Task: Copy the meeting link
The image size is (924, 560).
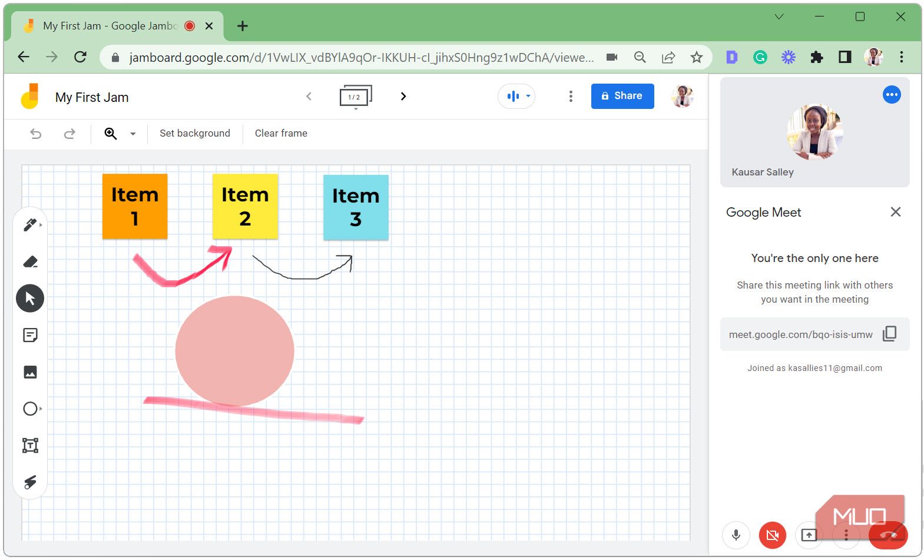Action: coord(889,334)
